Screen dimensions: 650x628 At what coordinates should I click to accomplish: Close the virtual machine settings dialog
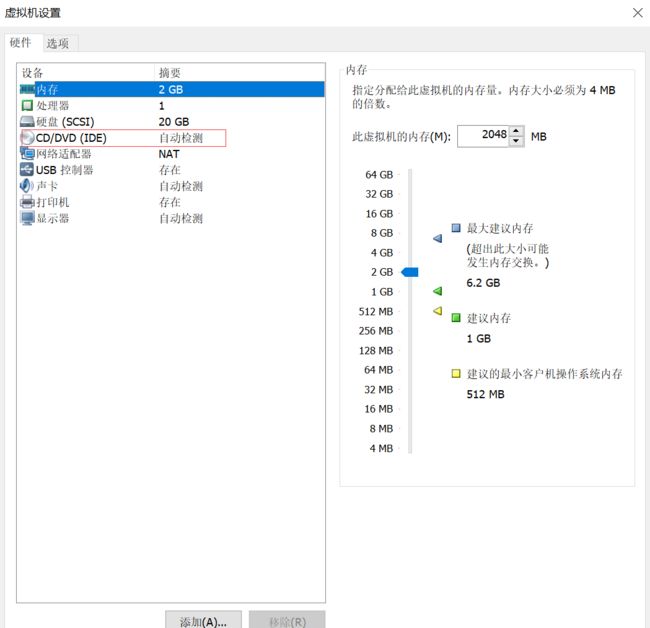[x=637, y=12]
